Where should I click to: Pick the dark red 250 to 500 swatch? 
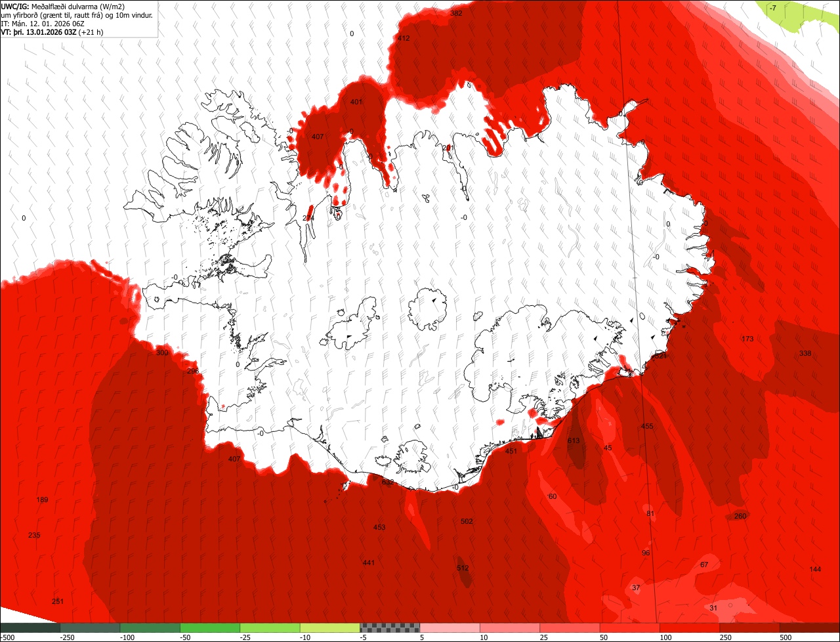coord(749,628)
